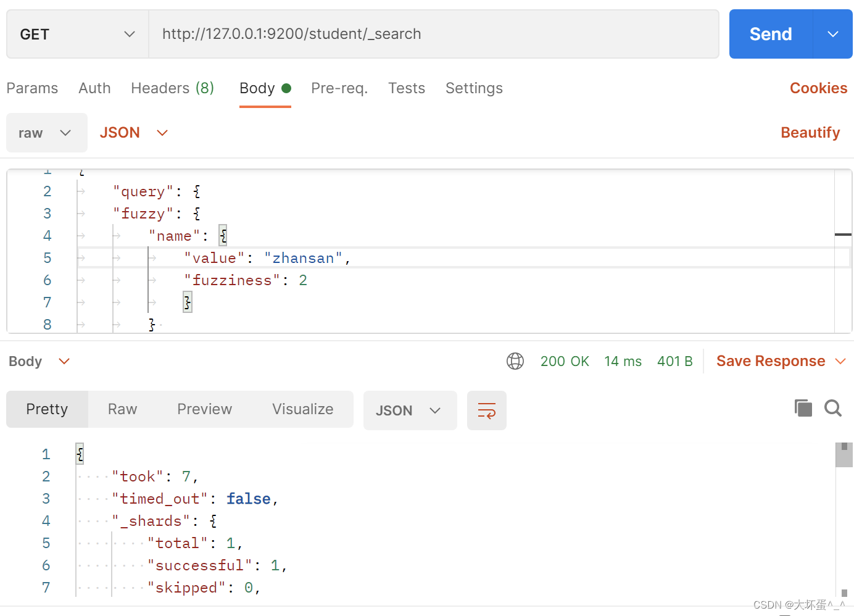Click the "query" key in request body
The image size is (854, 616).
click(143, 191)
